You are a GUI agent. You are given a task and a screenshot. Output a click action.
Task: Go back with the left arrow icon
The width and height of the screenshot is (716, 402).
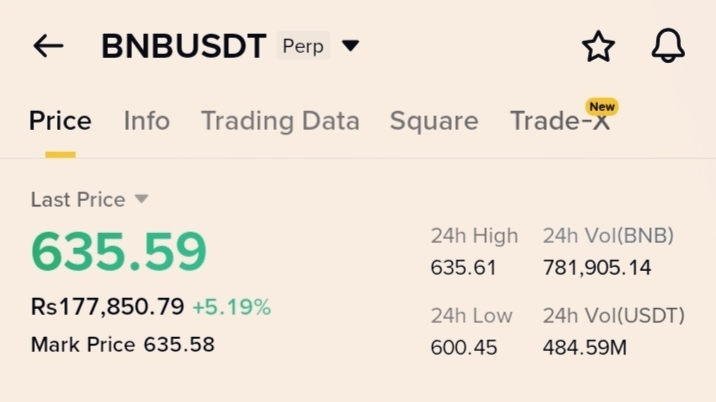coord(48,46)
